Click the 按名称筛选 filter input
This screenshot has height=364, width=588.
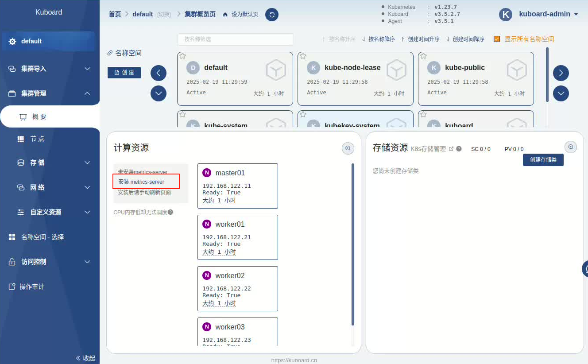click(235, 39)
